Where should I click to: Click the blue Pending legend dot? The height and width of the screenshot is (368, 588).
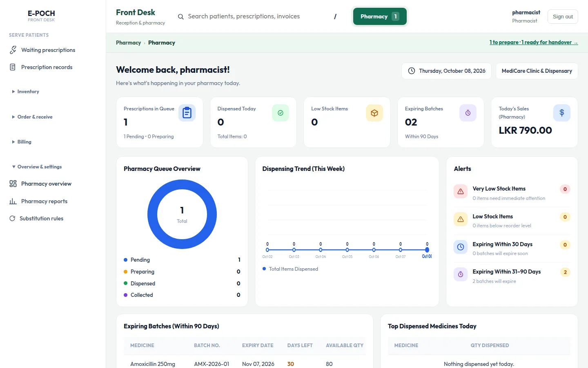(126, 260)
